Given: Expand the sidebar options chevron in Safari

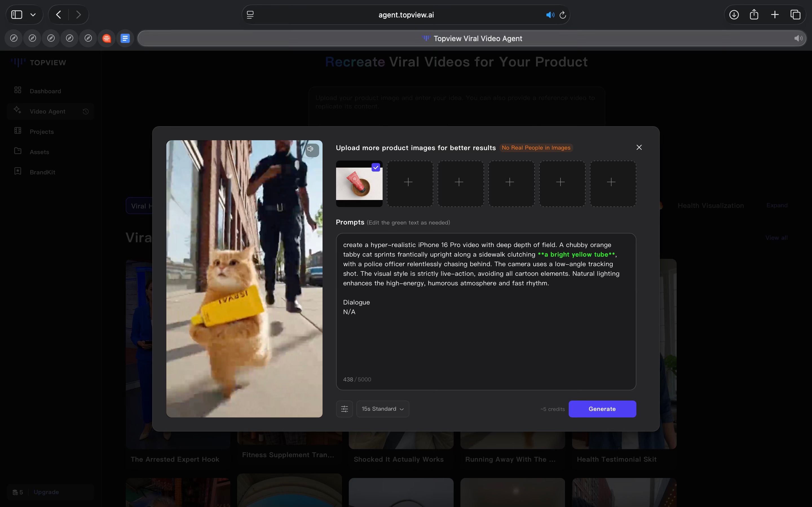Looking at the screenshot, I should coord(33,15).
